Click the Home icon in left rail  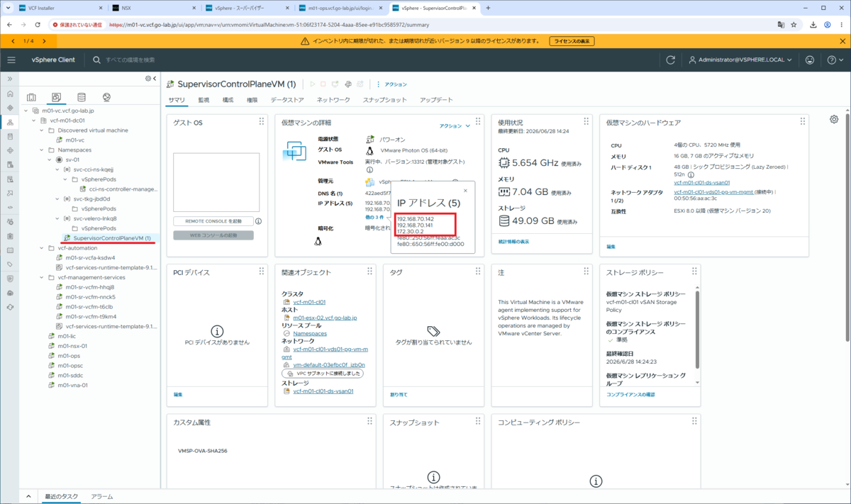click(x=10, y=94)
